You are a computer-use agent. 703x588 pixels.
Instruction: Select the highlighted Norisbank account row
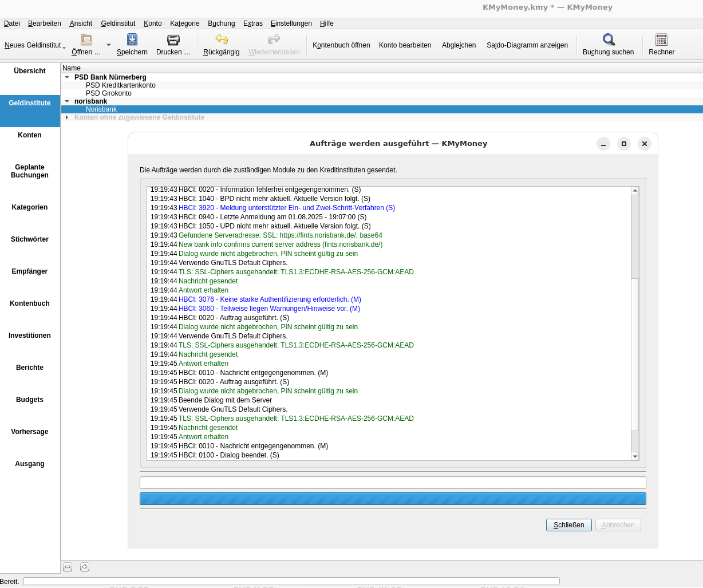pyautogui.click(x=382, y=109)
